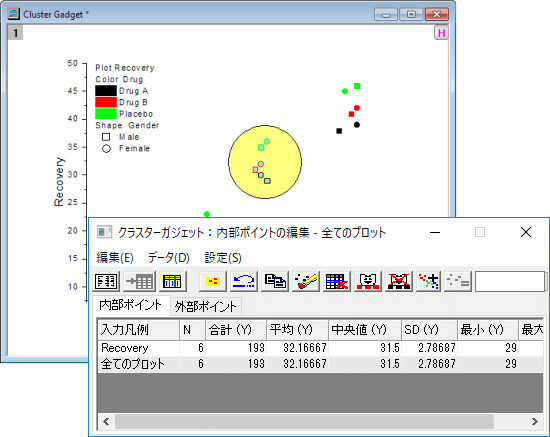The image size is (550, 437).
Task: Click the green square point at top right
Action: [x=357, y=86]
